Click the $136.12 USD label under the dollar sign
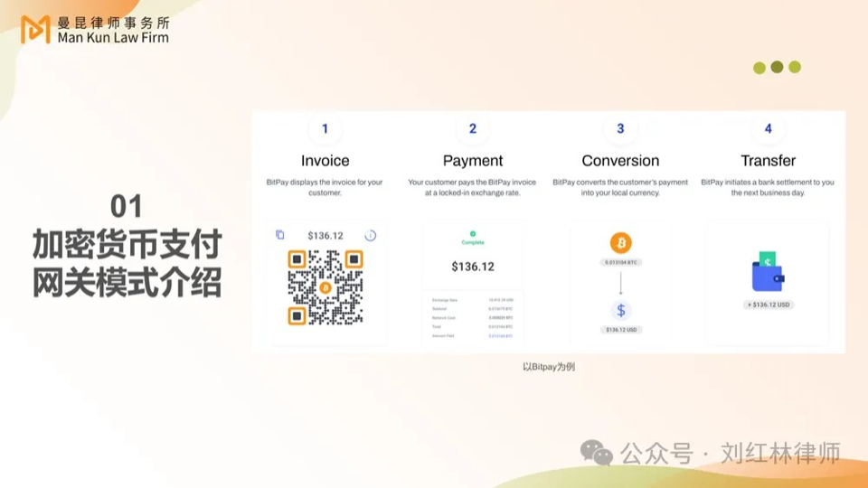The image size is (868, 488). point(620,330)
